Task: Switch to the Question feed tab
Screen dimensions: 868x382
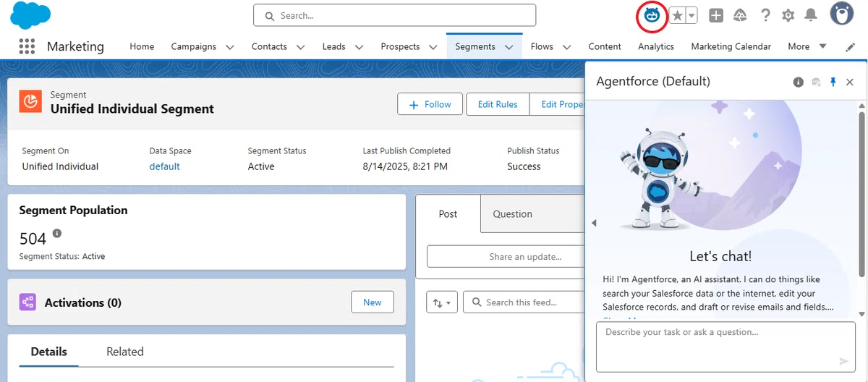Action: [512, 214]
